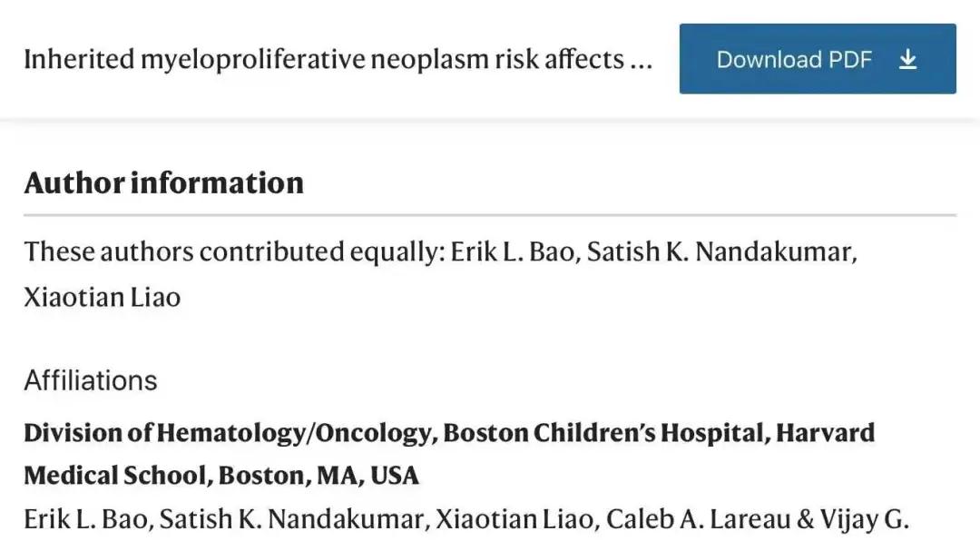The height and width of the screenshot is (551, 980).
Task: Click the divider line under Author information
Action: click(x=490, y=215)
